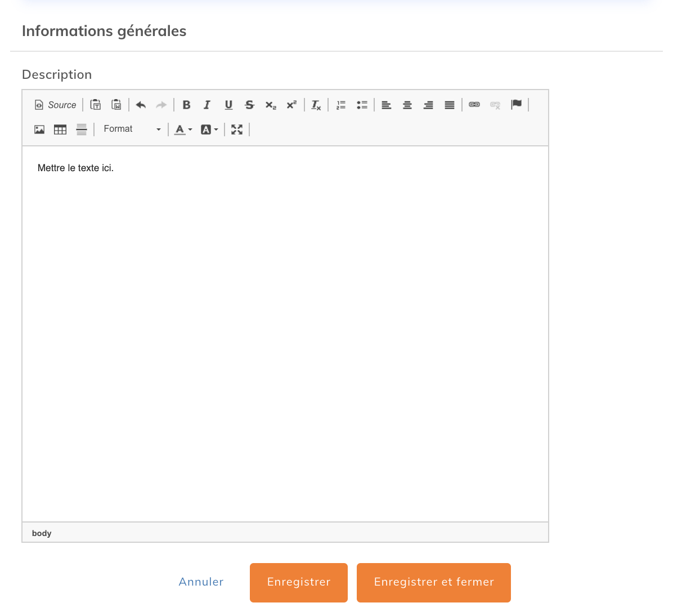
Task: Insert an anchor with flag icon
Action: tap(516, 105)
